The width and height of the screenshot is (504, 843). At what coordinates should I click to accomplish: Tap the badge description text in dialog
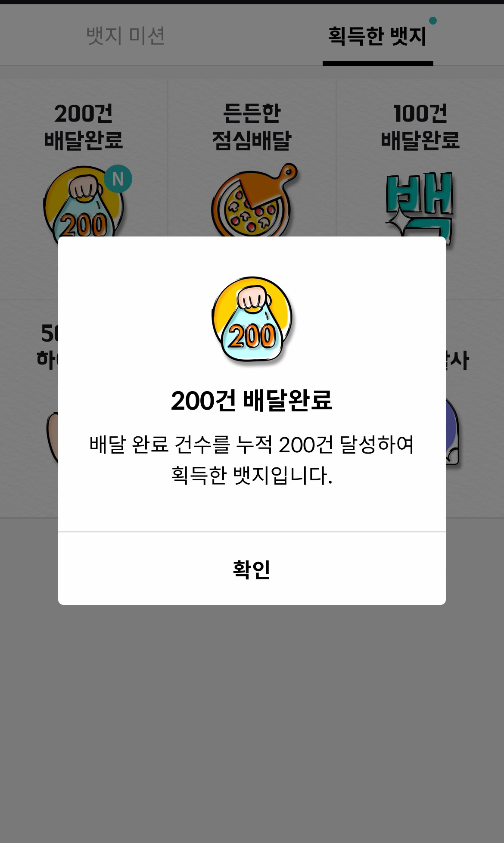pyautogui.click(x=252, y=460)
